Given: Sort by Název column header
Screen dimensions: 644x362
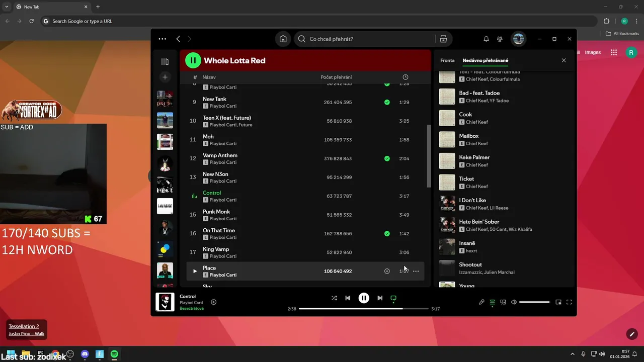Looking at the screenshot, I should click(209, 77).
